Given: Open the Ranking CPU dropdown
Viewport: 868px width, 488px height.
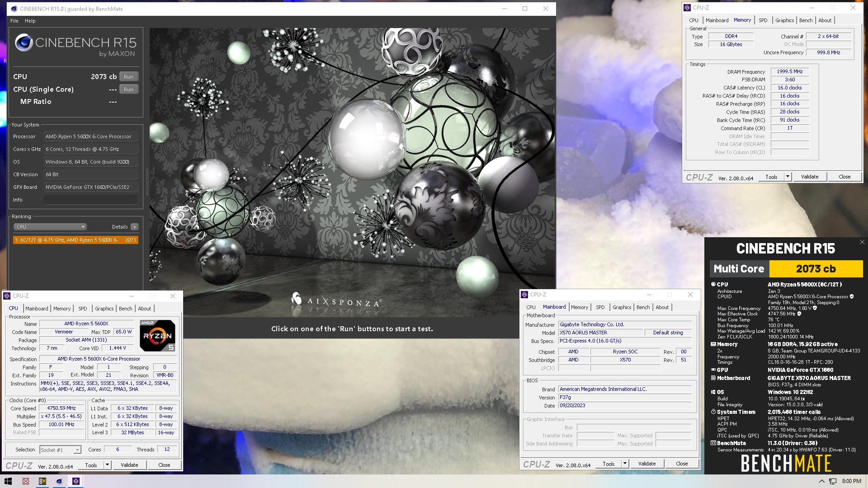Looking at the screenshot, I should [50, 227].
